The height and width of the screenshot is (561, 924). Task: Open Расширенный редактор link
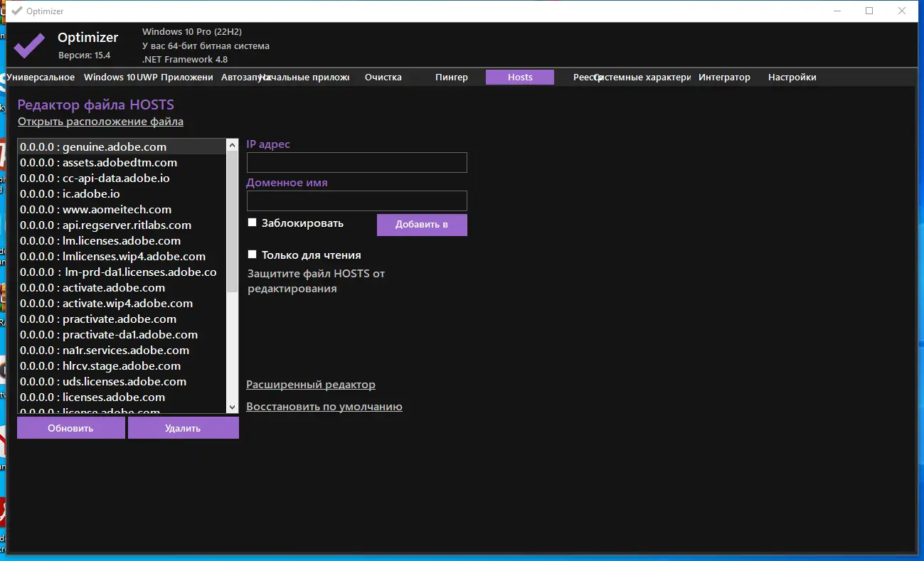point(311,385)
